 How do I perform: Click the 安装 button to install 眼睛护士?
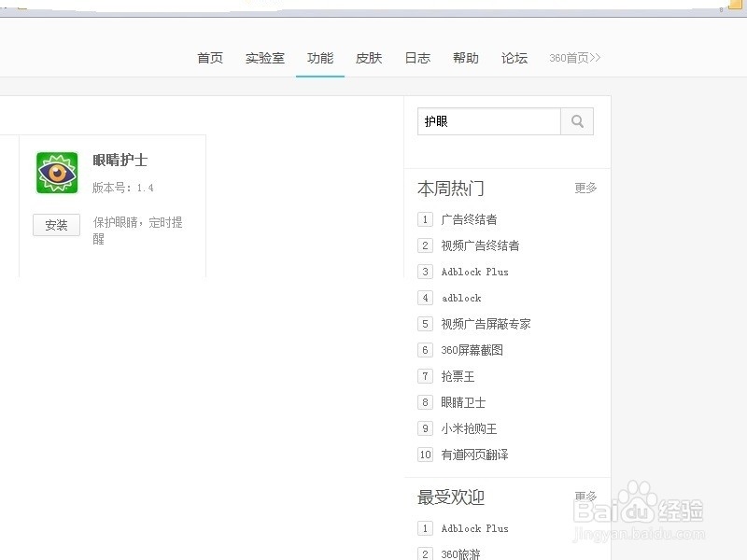56,225
